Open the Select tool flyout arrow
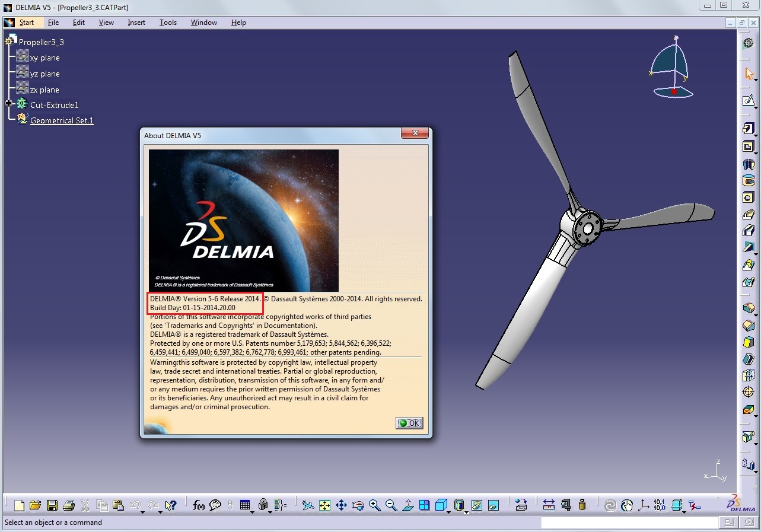 click(x=756, y=79)
